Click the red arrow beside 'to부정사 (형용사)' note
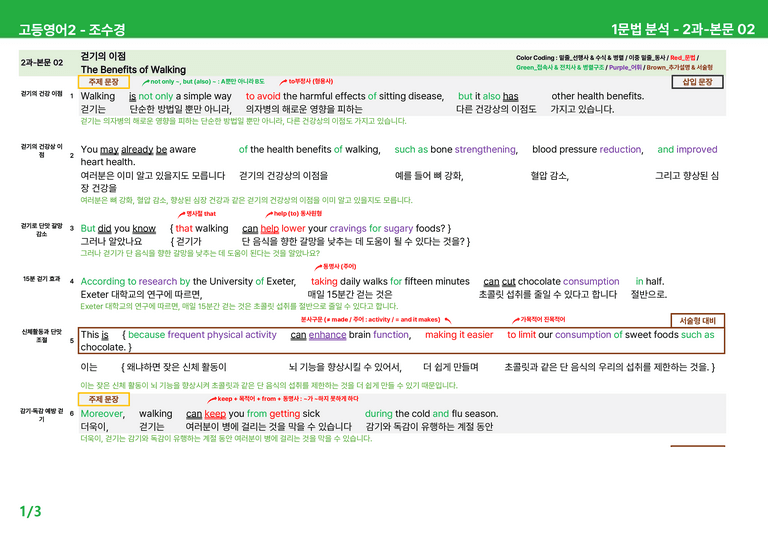Image resolution: width=768 pixels, height=543 pixels. click(x=283, y=82)
